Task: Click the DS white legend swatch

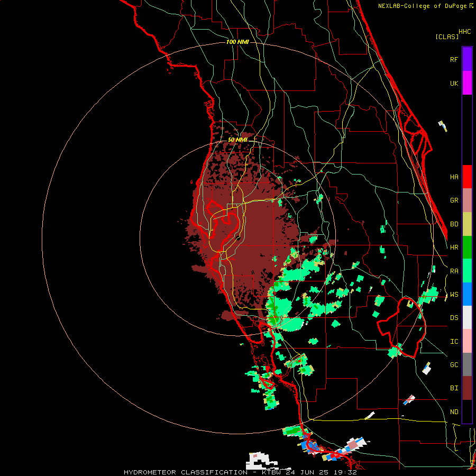Action: [467, 317]
